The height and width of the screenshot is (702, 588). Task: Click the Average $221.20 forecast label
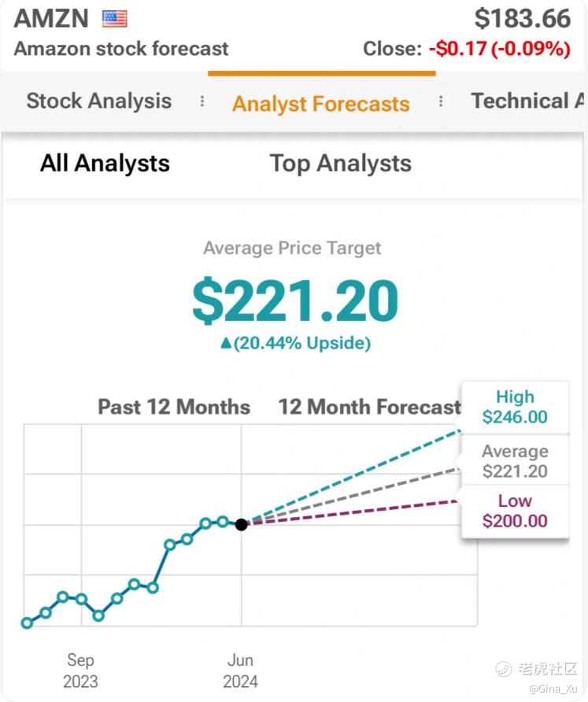(515, 460)
